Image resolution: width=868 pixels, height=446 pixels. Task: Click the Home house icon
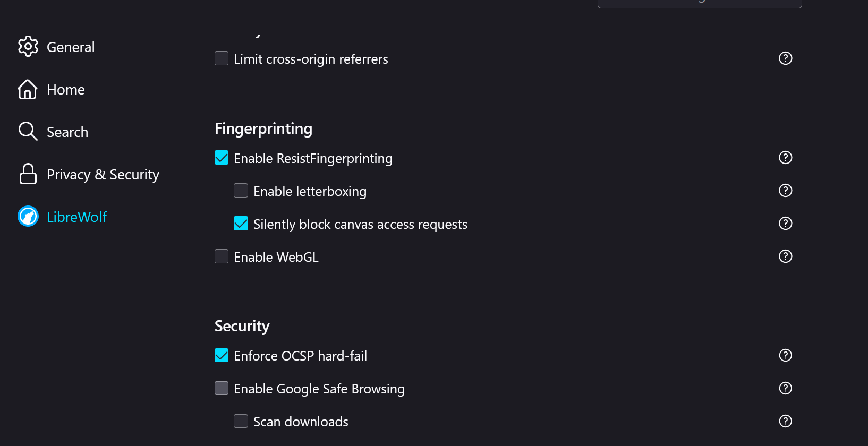(28, 89)
